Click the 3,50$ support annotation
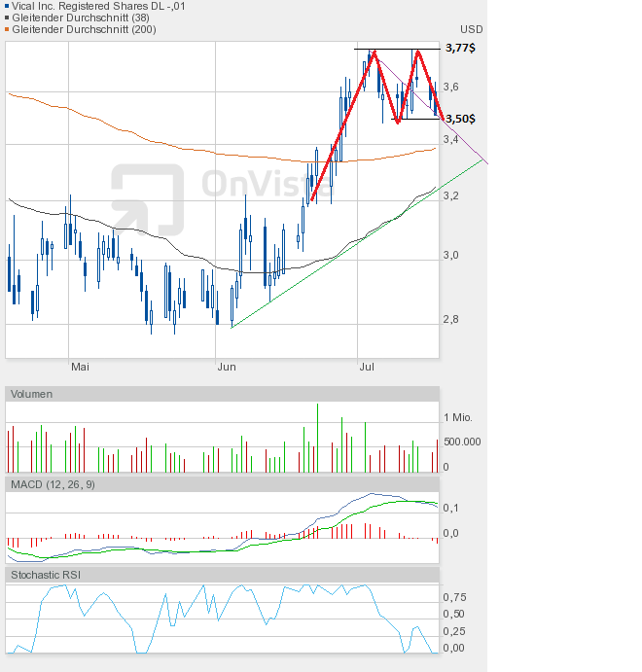 coord(460,119)
